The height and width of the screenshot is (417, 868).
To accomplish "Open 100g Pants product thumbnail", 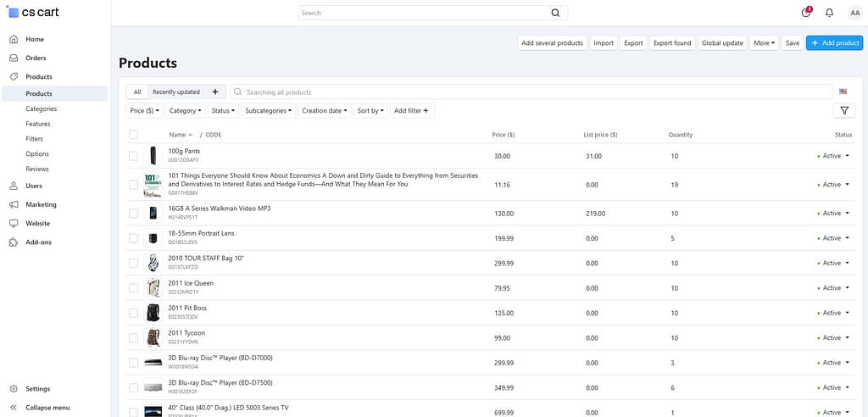I will tap(153, 156).
